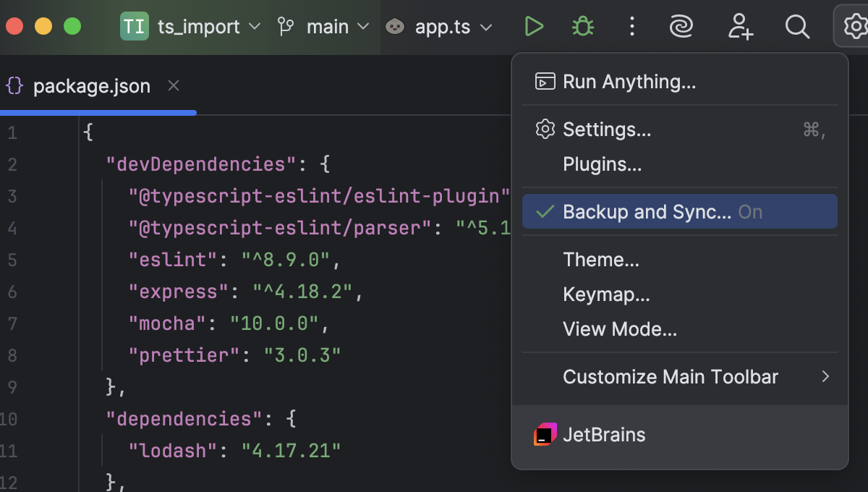Click line number 5 in the gutter
Image resolution: width=868 pixels, height=492 pixels.
click(12, 260)
